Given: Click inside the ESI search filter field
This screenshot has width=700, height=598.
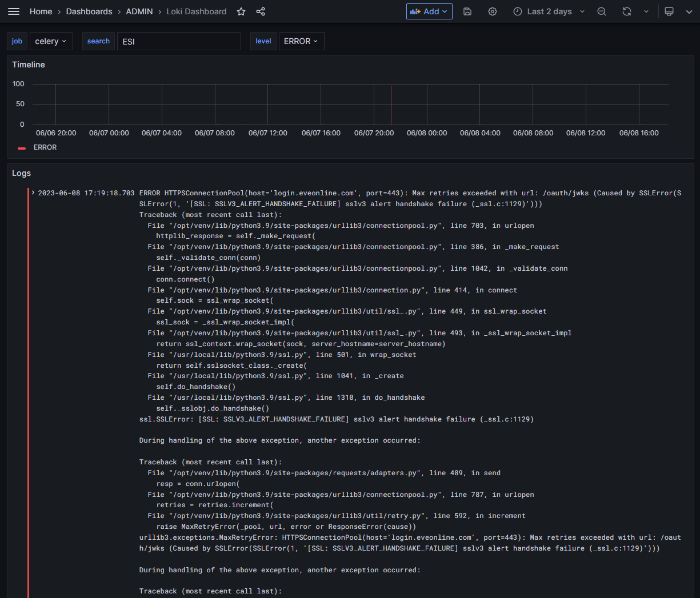Looking at the screenshot, I should click(179, 41).
